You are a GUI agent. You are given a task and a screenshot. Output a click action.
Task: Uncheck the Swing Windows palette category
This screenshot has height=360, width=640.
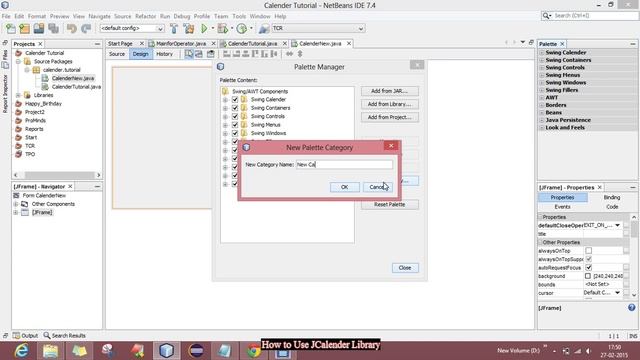point(235,133)
